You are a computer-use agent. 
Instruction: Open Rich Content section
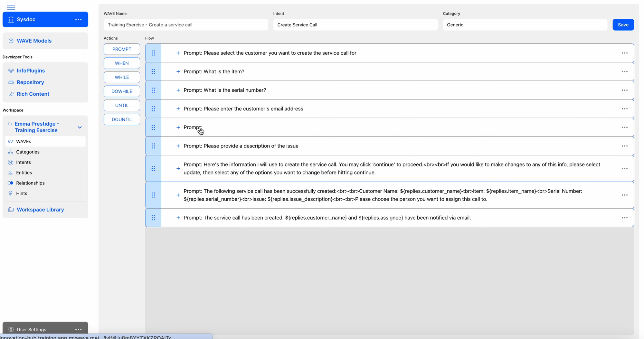point(33,94)
